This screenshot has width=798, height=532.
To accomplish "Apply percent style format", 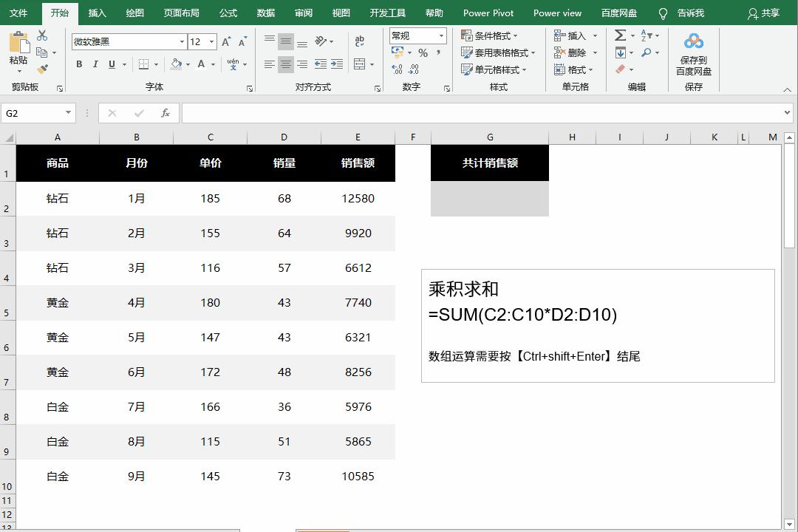I will coord(423,52).
